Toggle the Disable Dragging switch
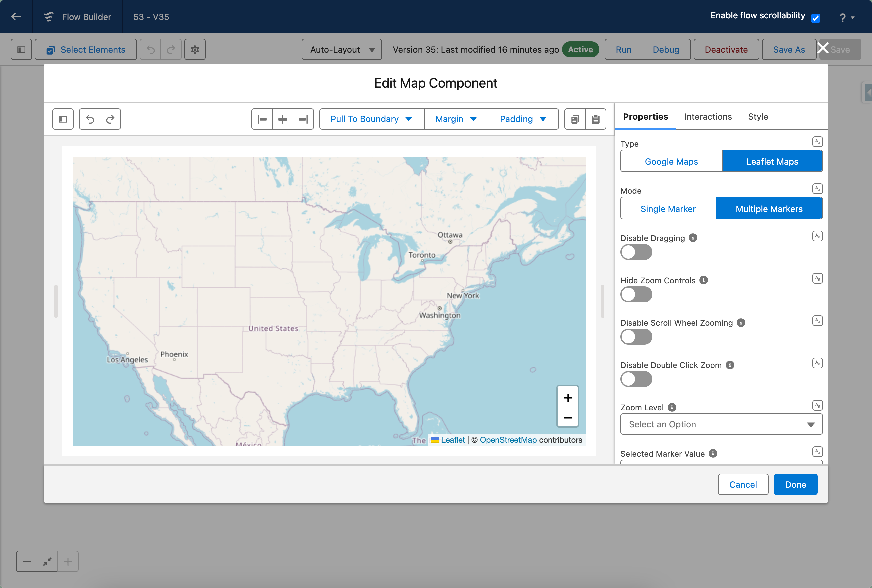 click(x=636, y=252)
